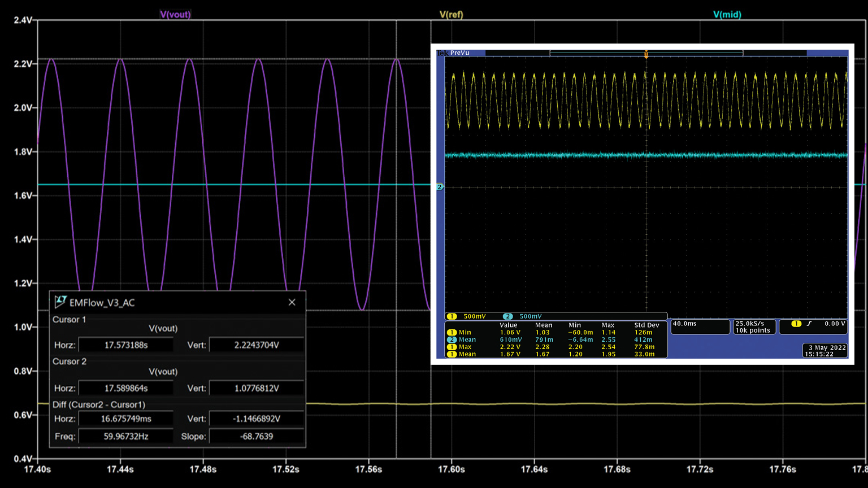The width and height of the screenshot is (868, 488).
Task: Click the Slope field showing -68.7639
Action: [x=257, y=437]
